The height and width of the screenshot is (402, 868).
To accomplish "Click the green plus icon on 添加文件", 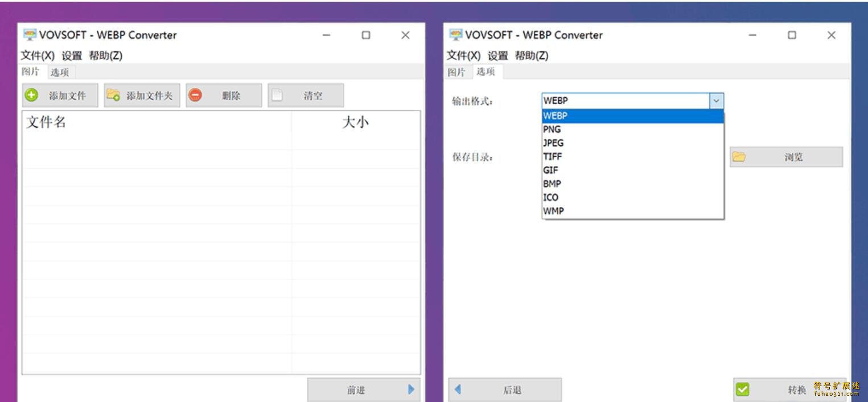I will pyautogui.click(x=32, y=95).
